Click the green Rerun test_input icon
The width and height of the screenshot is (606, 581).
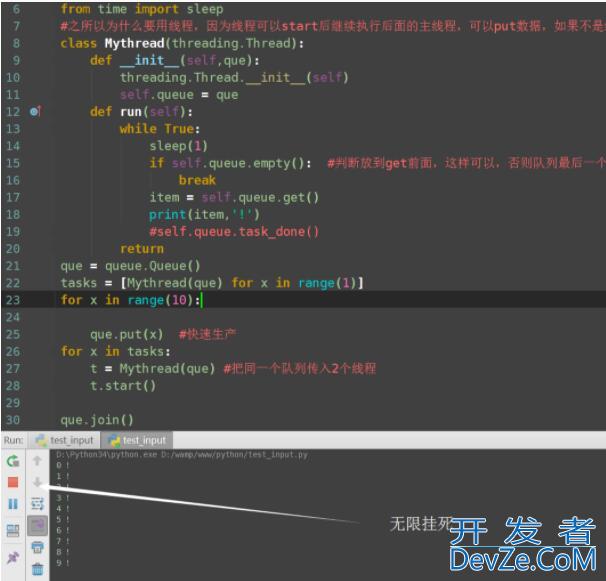[13, 461]
